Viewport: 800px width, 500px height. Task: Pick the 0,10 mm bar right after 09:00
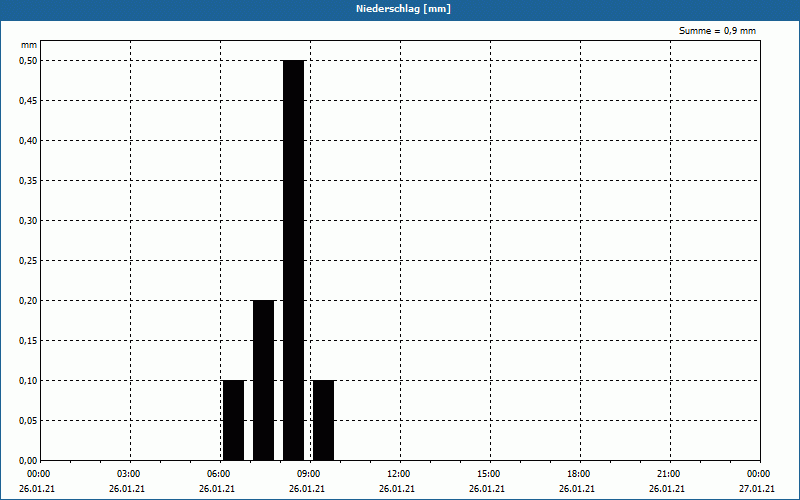[323, 420]
